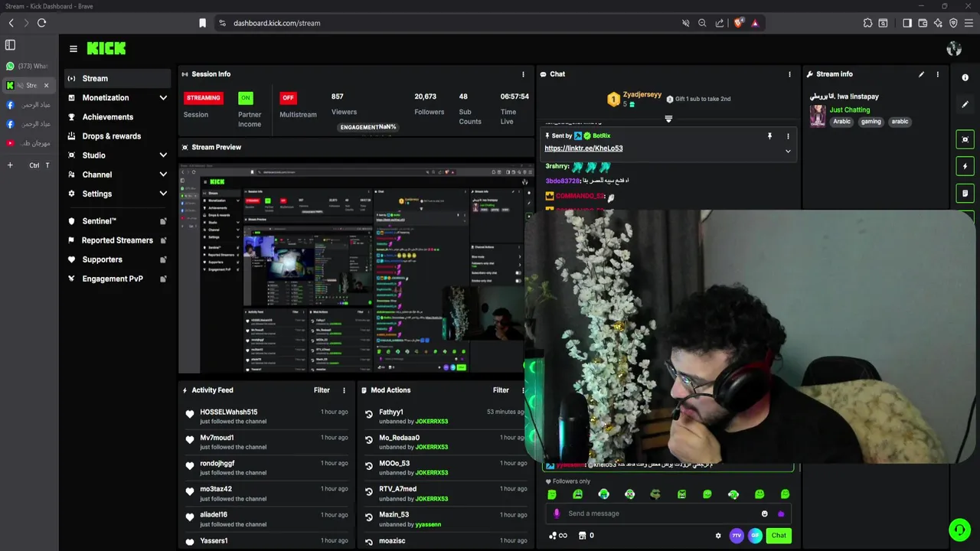This screenshot has width=980, height=551.
Task: Unpin the BotRix pinned message
Action: coord(769,136)
